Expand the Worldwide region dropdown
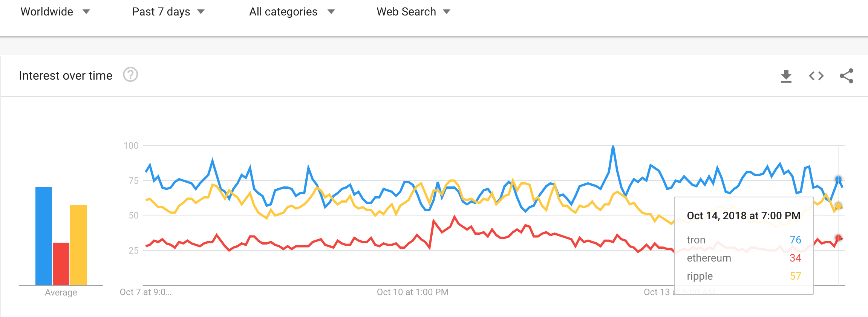This screenshot has width=868, height=317. tap(55, 12)
